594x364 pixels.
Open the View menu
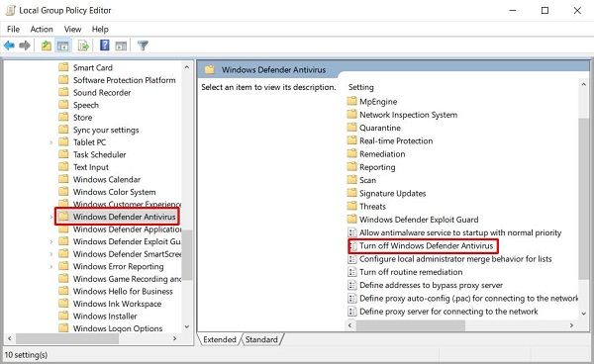pyautogui.click(x=72, y=29)
